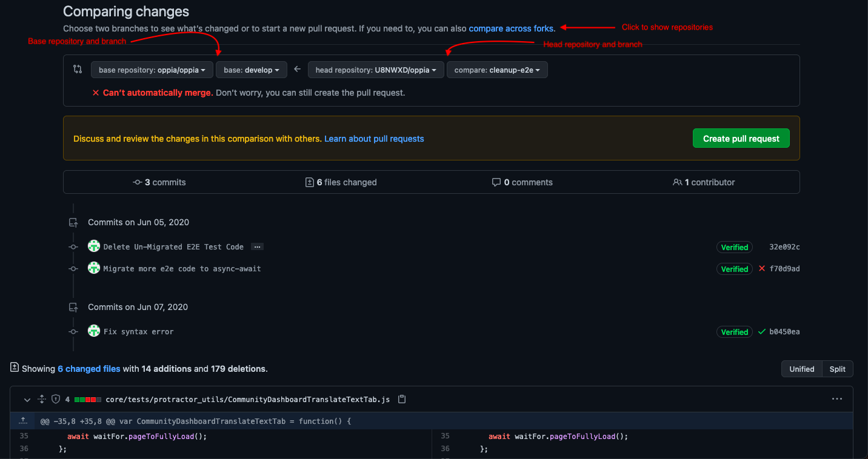
Task: Open the base repository oppia/oppia dropdown
Action: point(152,70)
